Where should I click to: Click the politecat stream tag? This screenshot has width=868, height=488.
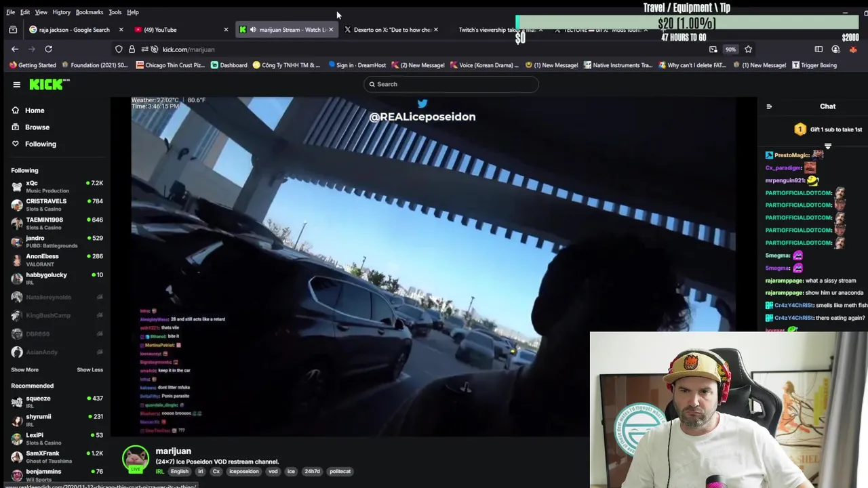coord(340,471)
